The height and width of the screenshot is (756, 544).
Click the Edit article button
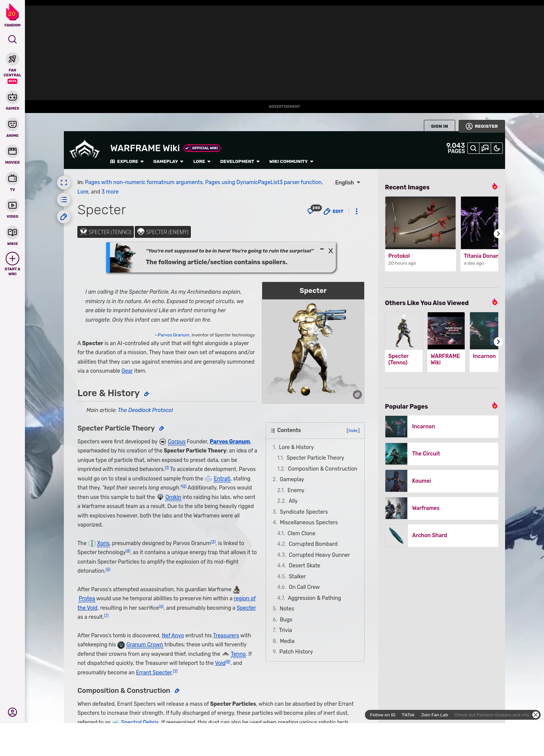tap(334, 211)
